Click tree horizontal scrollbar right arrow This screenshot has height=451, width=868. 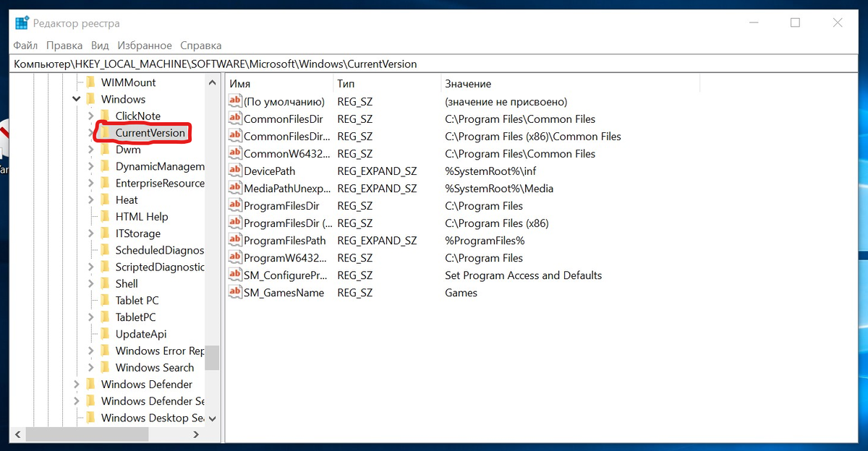tap(196, 434)
